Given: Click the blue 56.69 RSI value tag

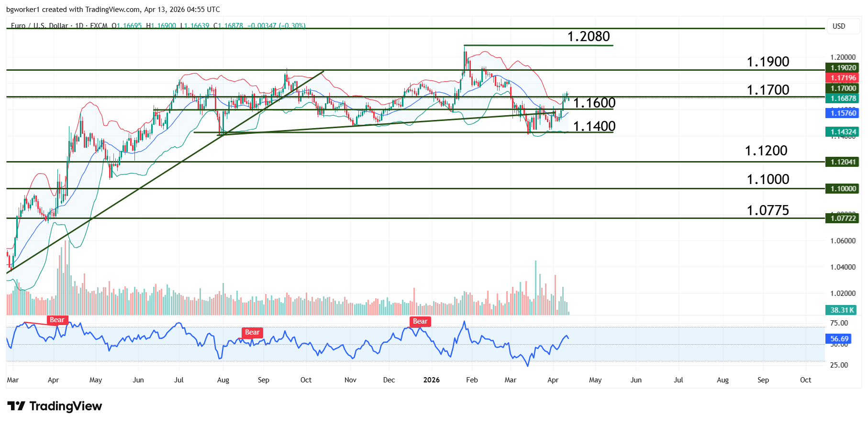Looking at the screenshot, I should pyautogui.click(x=839, y=339).
